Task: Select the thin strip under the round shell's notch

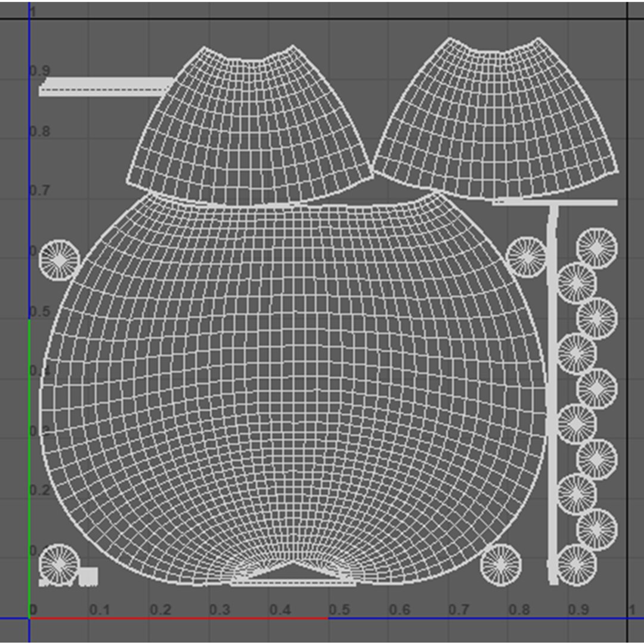Action: [293, 583]
